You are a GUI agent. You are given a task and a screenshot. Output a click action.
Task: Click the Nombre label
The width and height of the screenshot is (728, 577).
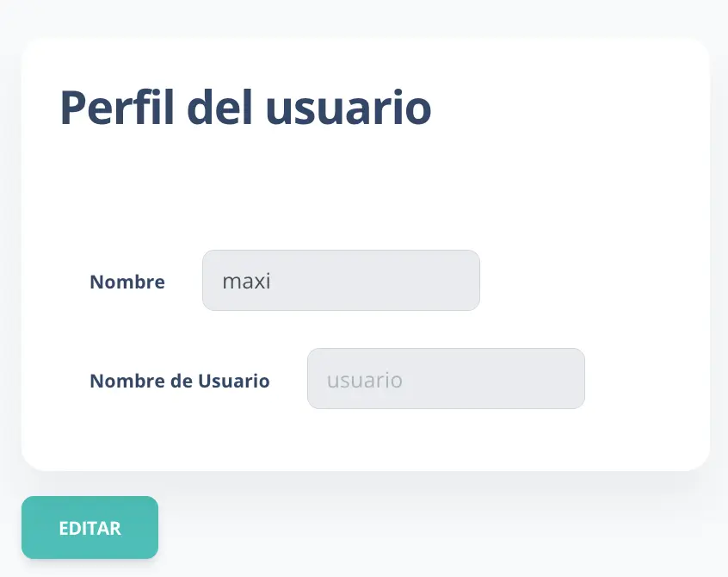pyautogui.click(x=126, y=282)
